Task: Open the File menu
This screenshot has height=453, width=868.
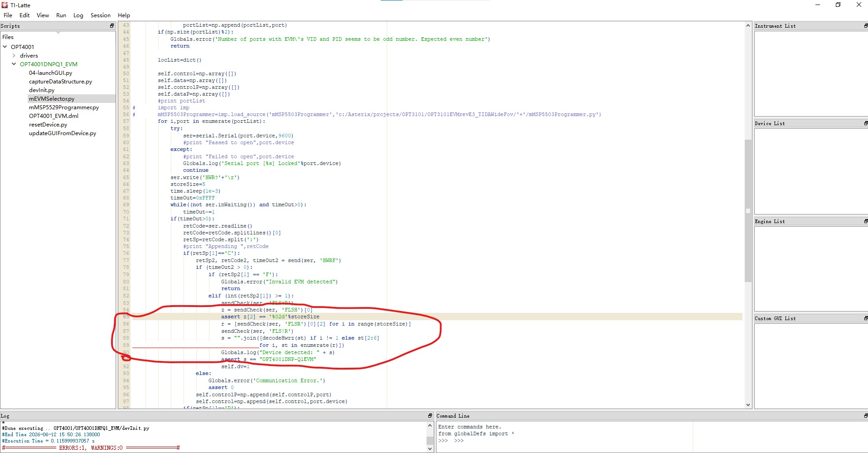Action: (8, 15)
